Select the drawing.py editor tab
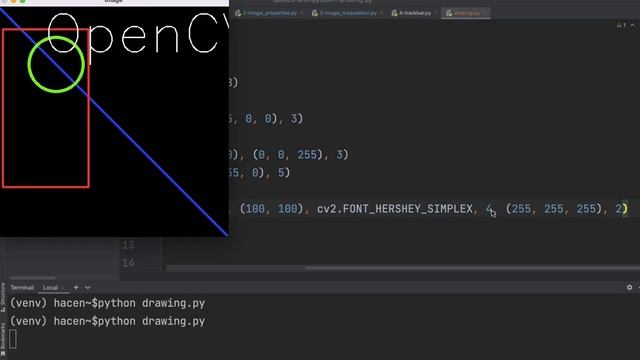This screenshot has width=640, height=360. point(467,13)
